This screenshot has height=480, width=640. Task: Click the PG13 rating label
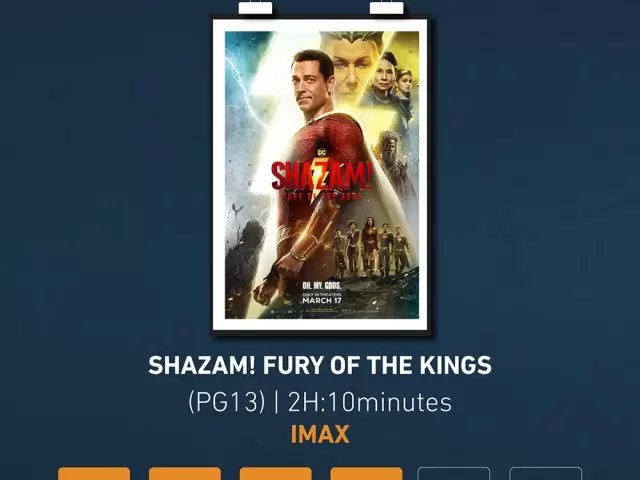click(x=227, y=402)
